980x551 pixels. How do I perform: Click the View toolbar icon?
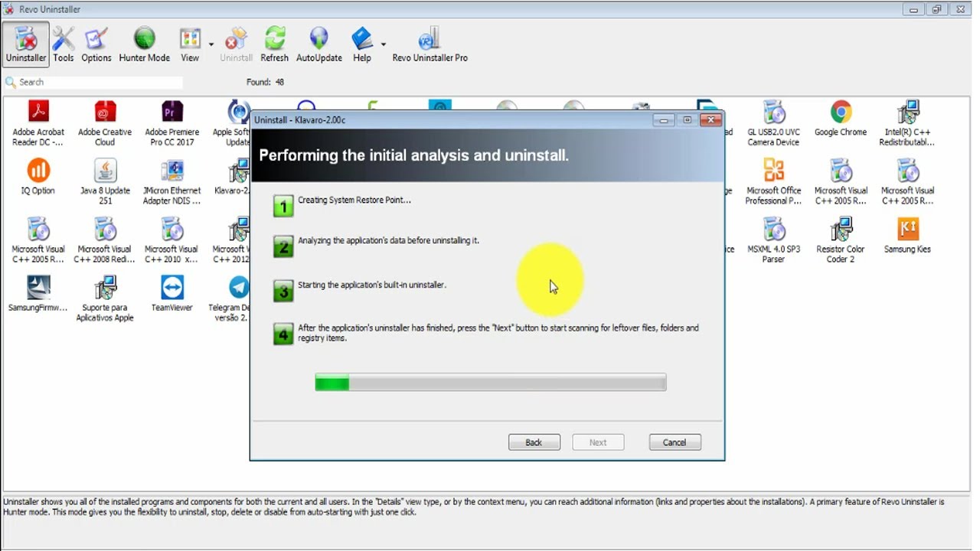coord(190,44)
